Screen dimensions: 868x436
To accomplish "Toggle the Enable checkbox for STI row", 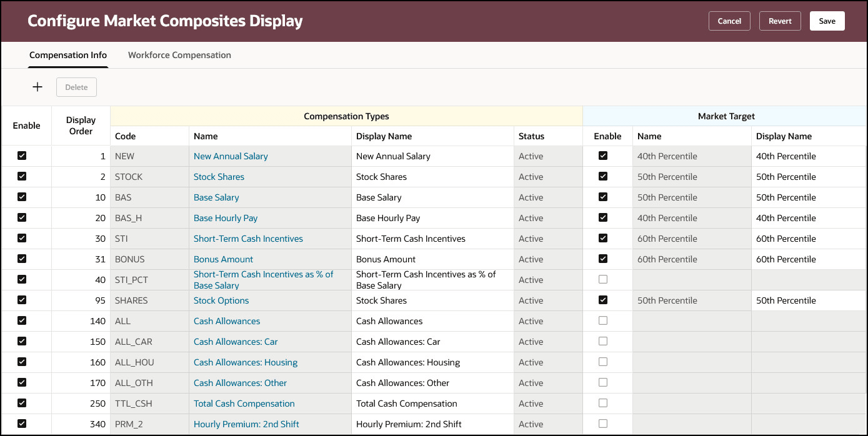I will coord(22,238).
